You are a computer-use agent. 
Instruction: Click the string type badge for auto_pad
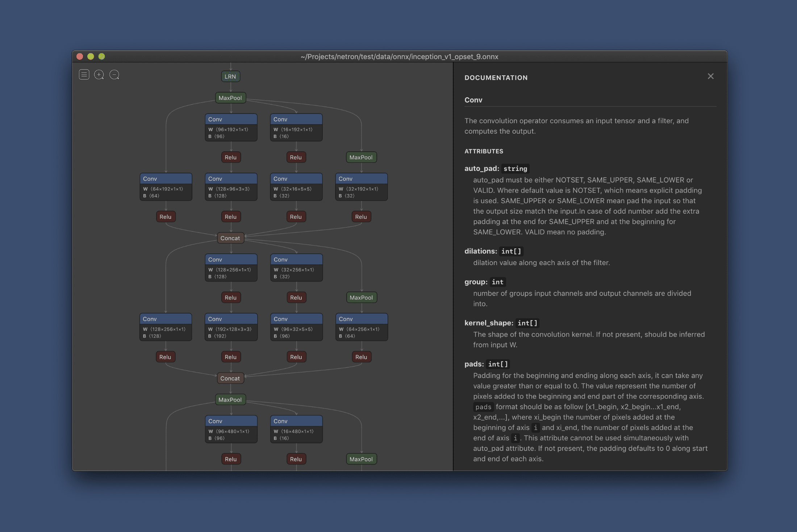[515, 168]
